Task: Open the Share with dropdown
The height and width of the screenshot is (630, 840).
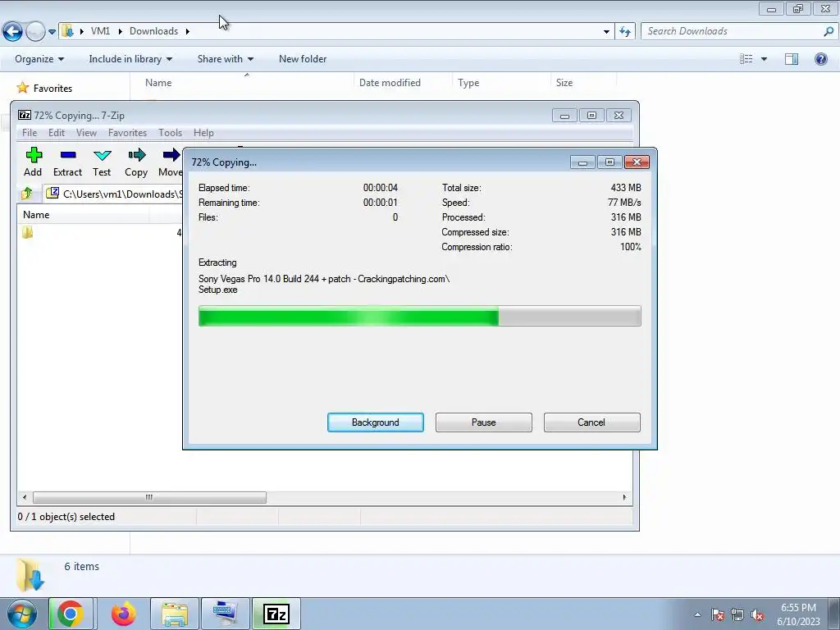Action: (x=225, y=59)
